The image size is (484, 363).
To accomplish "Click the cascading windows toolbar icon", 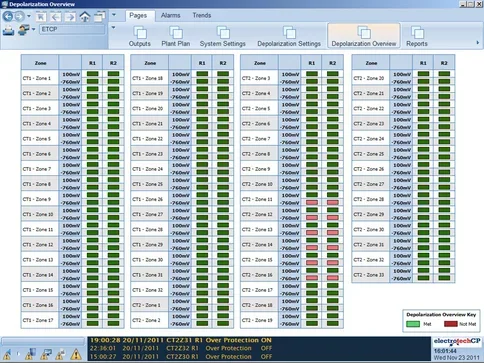I will click(x=99, y=16).
